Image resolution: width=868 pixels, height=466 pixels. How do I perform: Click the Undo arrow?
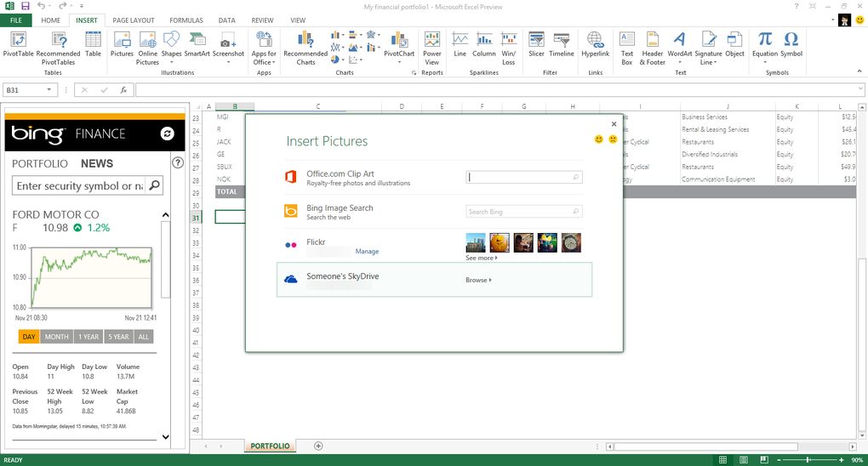(42, 6)
